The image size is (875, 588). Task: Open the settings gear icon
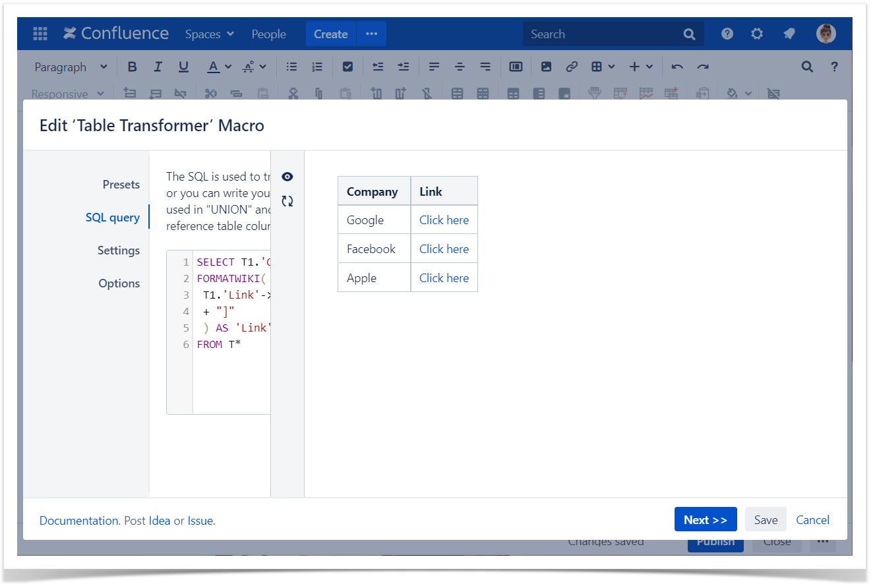coord(757,34)
